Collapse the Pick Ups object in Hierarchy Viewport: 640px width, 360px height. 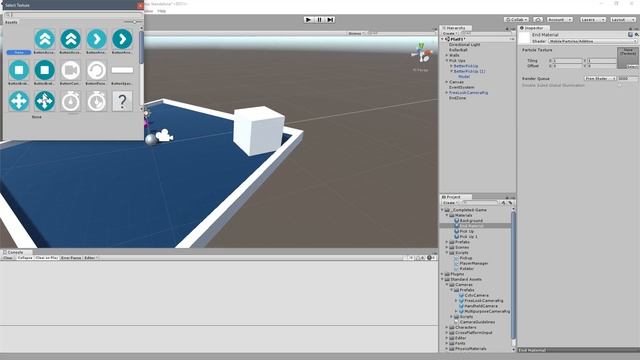point(447,60)
